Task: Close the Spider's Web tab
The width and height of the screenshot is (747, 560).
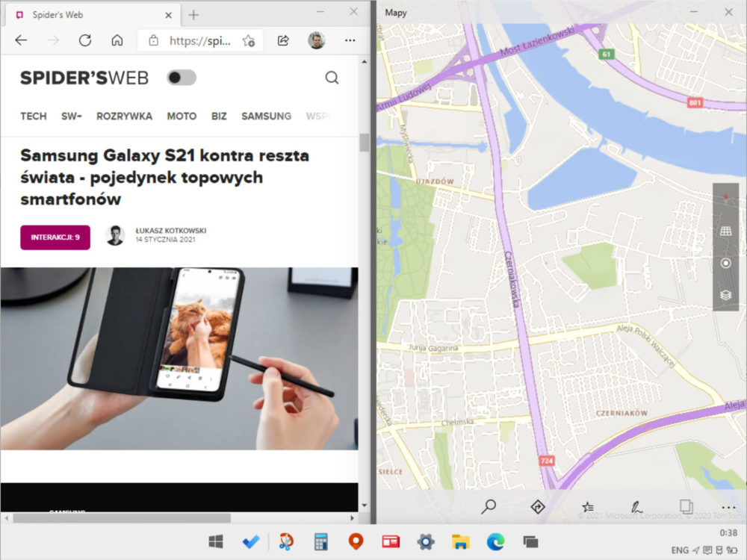Action: (x=168, y=15)
